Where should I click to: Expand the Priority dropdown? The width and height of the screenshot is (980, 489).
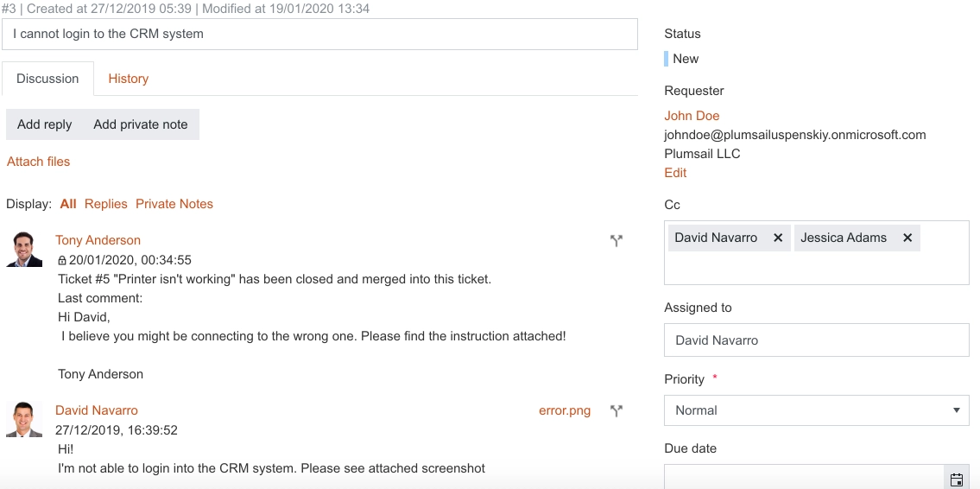click(x=816, y=410)
